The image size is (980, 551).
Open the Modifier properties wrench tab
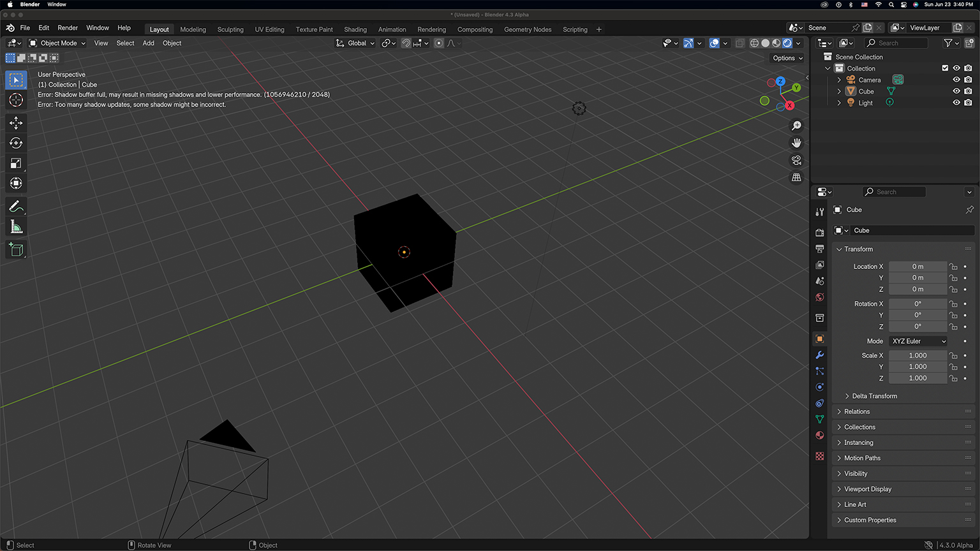point(819,355)
